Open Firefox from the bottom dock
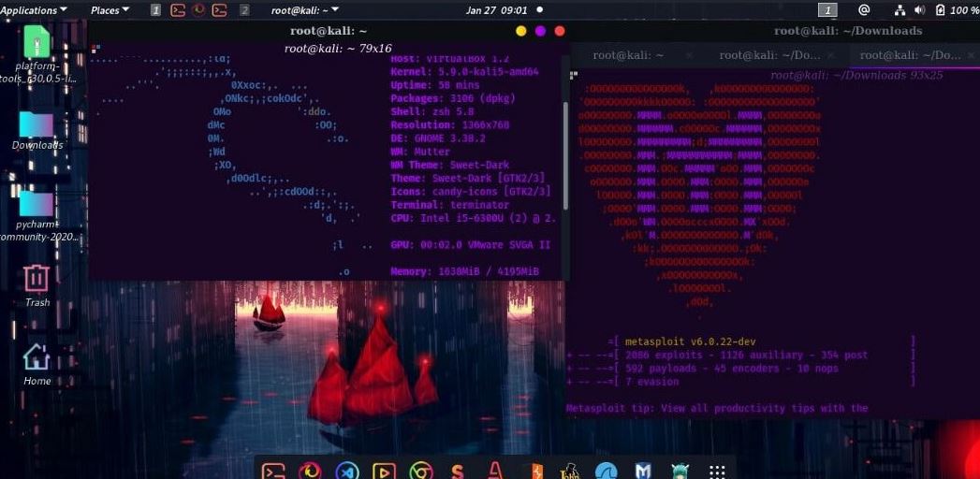 tap(310, 471)
